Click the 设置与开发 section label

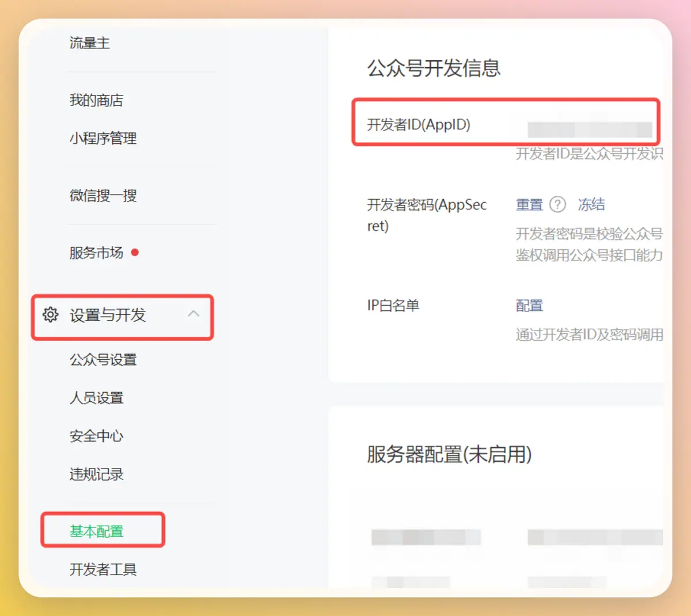tap(108, 315)
